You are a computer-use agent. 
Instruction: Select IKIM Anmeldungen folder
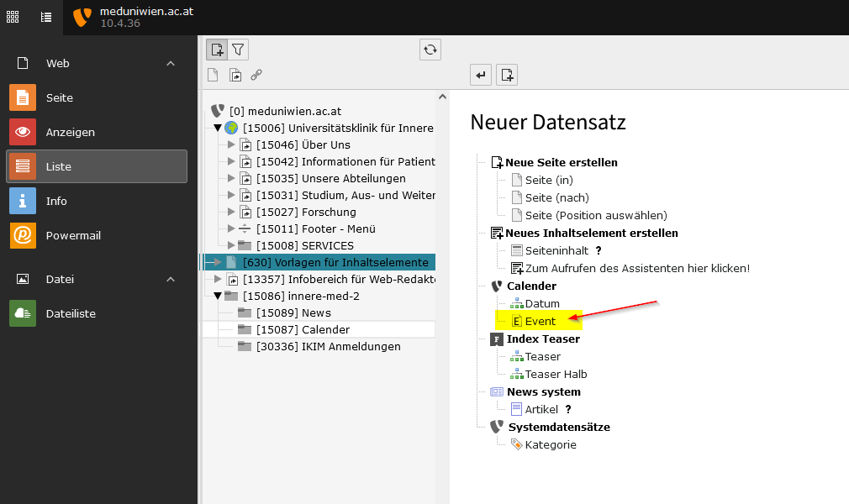pos(329,346)
